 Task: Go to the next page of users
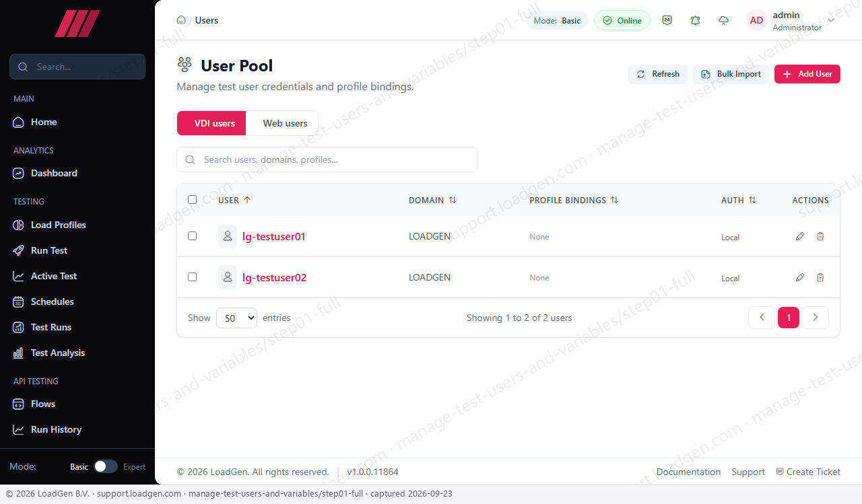[x=816, y=318]
